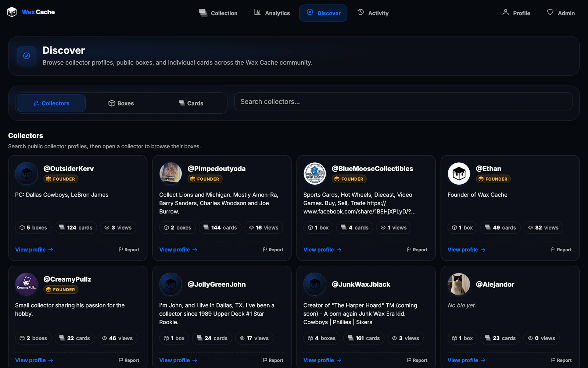This screenshot has height=368, width=588.
Task: Click the Founder badge under @Pimpedoutyoda
Action: (x=205, y=179)
